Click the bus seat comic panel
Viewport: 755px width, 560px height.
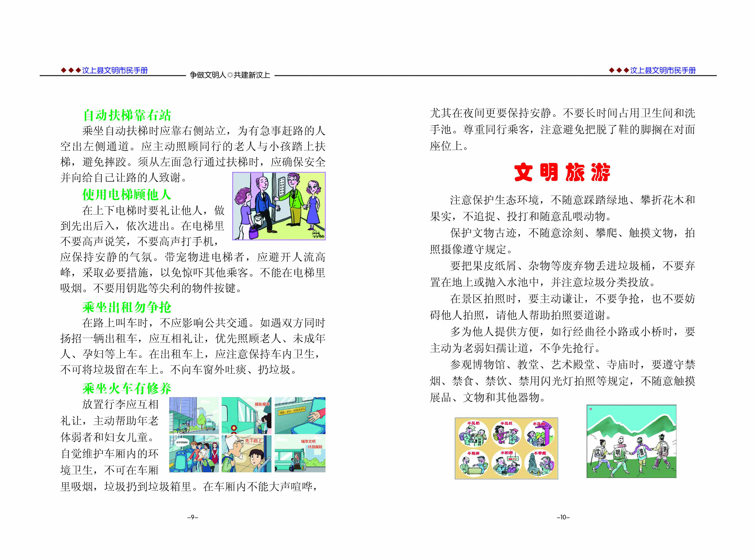coord(300,415)
